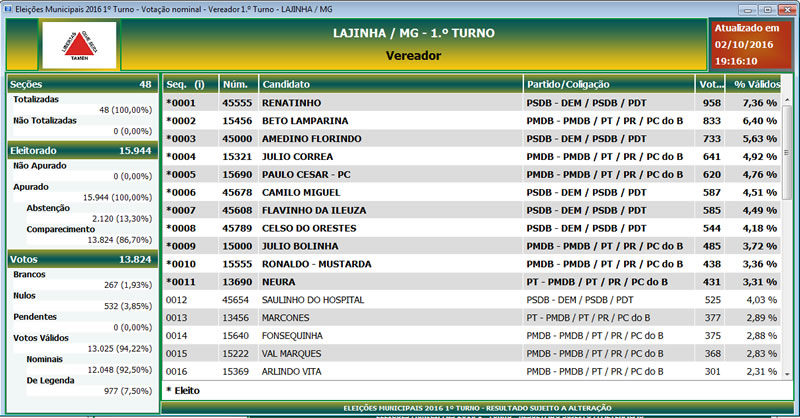Click candidate number 13690

[x=237, y=281]
